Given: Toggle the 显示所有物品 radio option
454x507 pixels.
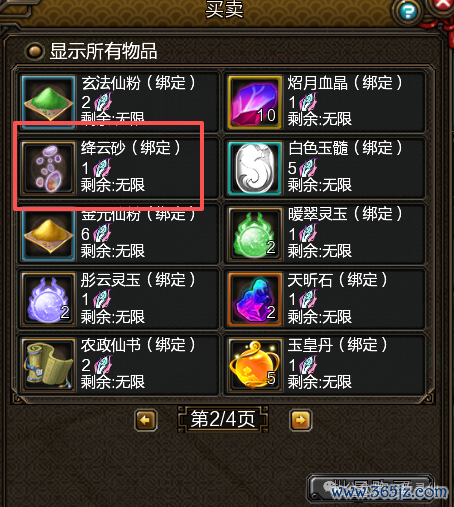Looking at the screenshot, I should tap(34, 51).
